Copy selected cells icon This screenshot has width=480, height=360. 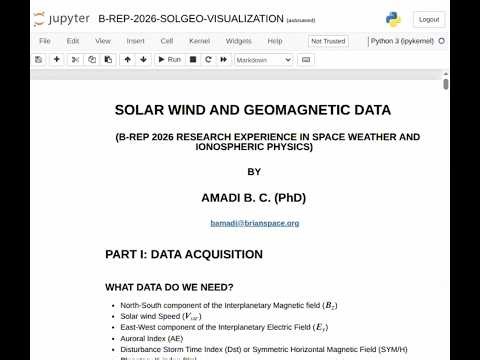pyautogui.click(x=92, y=60)
